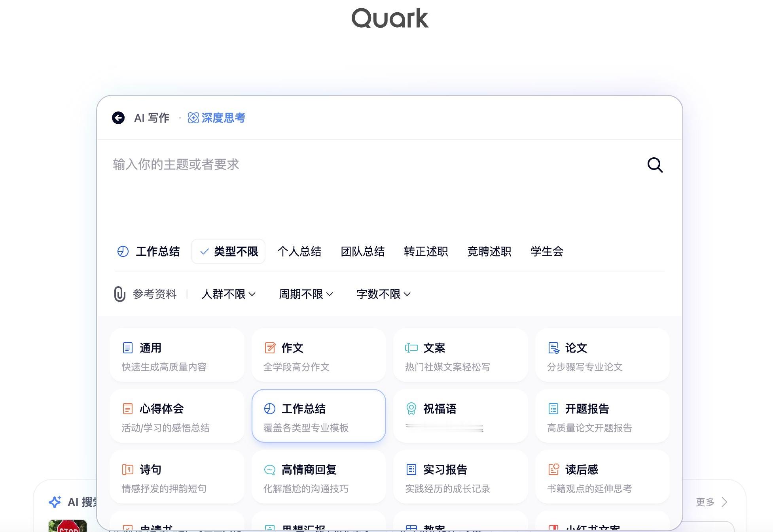Select the 团队总结 type
This screenshot has width=773, height=532.
tap(363, 251)
